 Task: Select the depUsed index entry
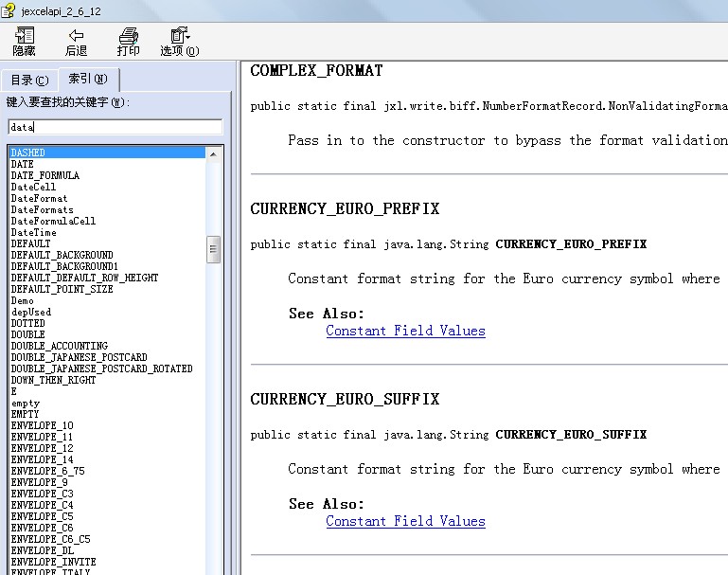pos(30,312)
